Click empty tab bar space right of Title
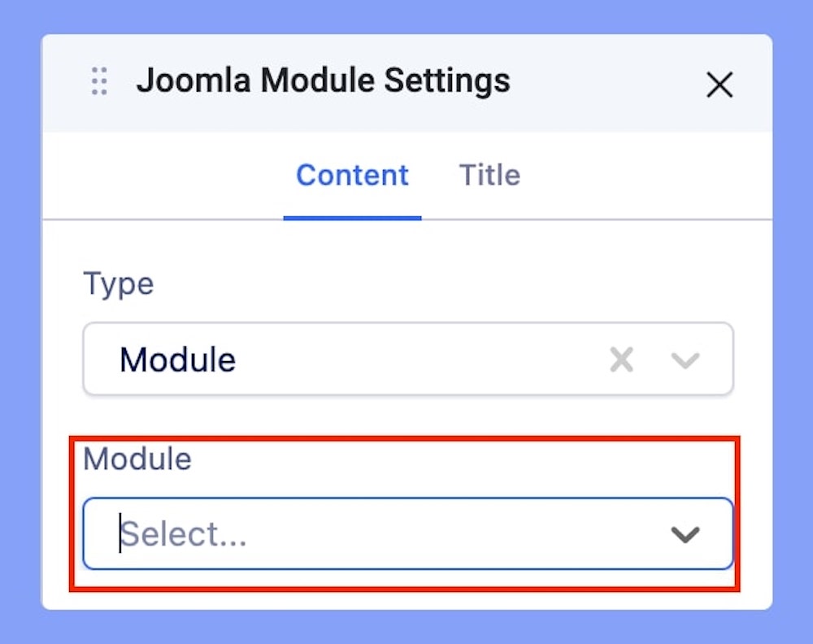The width and height of the screenshot is (813, 644). pos(642,176)
